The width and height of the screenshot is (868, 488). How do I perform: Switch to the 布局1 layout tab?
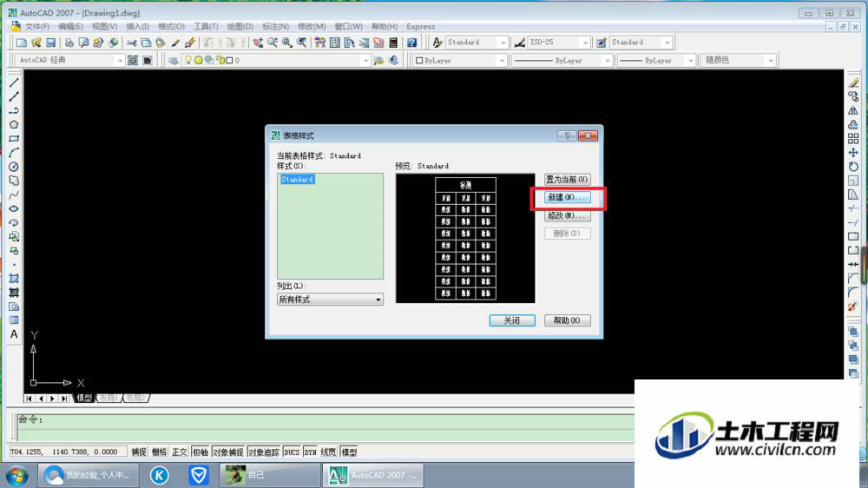(108, 398)
